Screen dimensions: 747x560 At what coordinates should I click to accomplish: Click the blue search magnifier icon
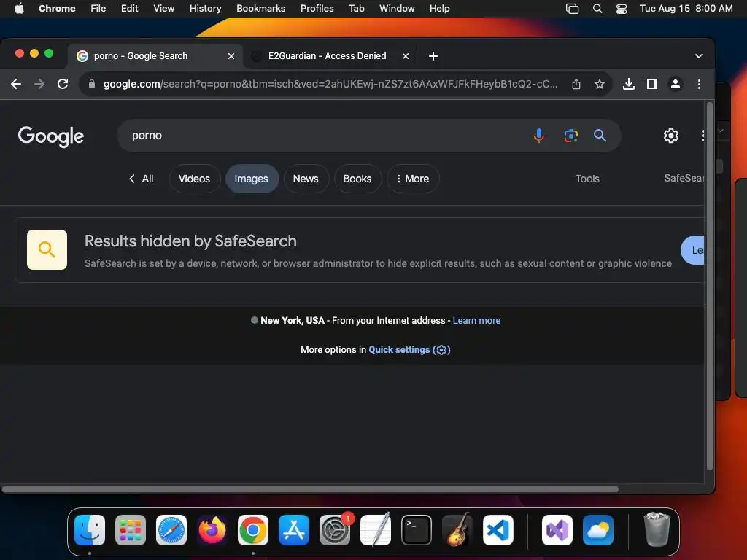pos(600,136)
